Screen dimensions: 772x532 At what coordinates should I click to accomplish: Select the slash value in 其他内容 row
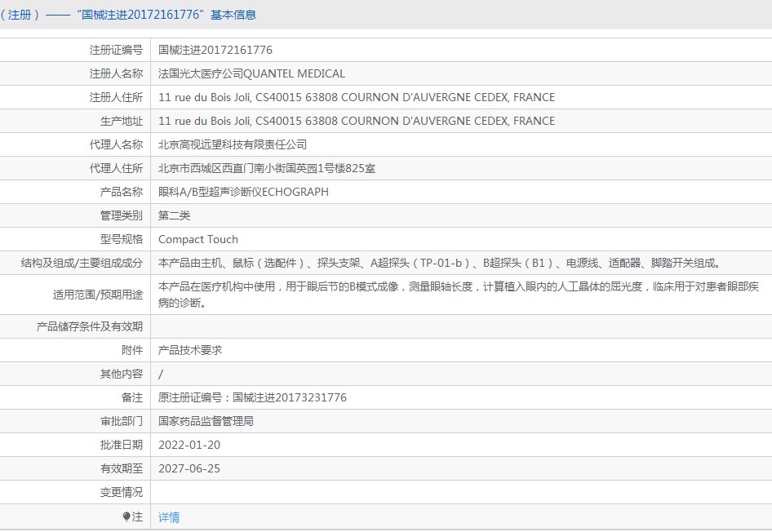tap(161, 375)
